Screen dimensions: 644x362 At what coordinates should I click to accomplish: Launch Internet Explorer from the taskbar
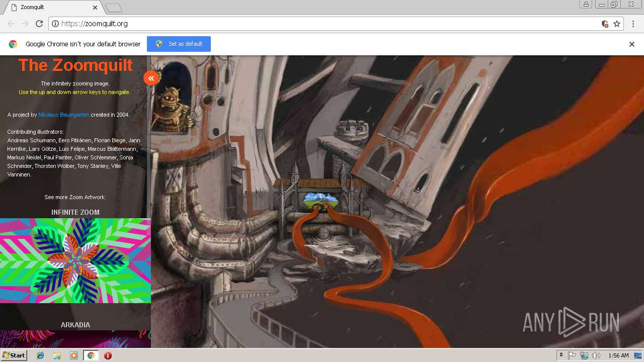[x=40, y=355]
